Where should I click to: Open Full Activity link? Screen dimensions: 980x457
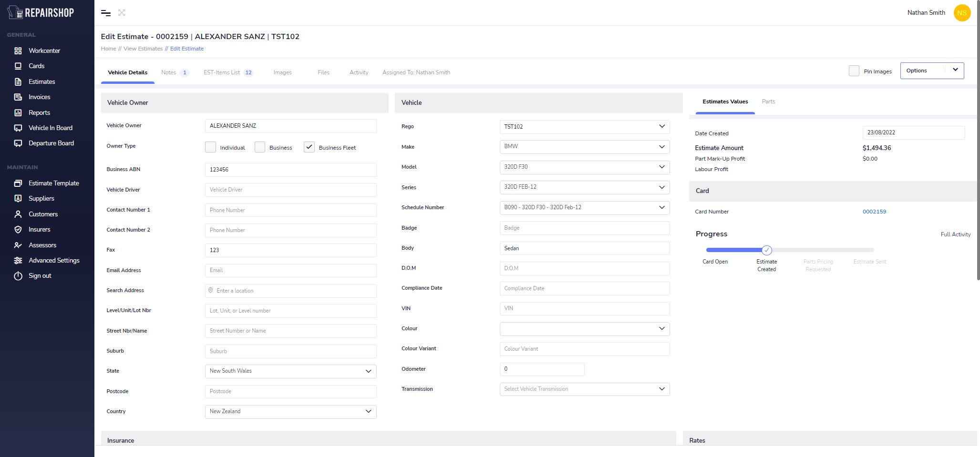955,234
